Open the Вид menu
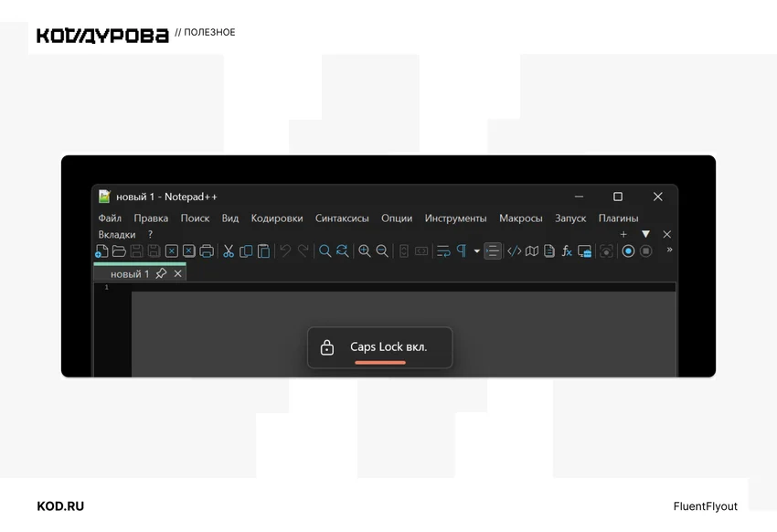The height and width of the screenshot is (532, 777). point(230,218)
